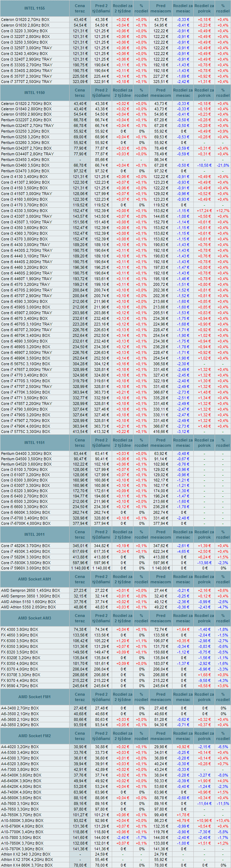
Task: Select A8-7600 3,1GHz BOX product name
Action: pyautogui.click(x=20, y=803)
